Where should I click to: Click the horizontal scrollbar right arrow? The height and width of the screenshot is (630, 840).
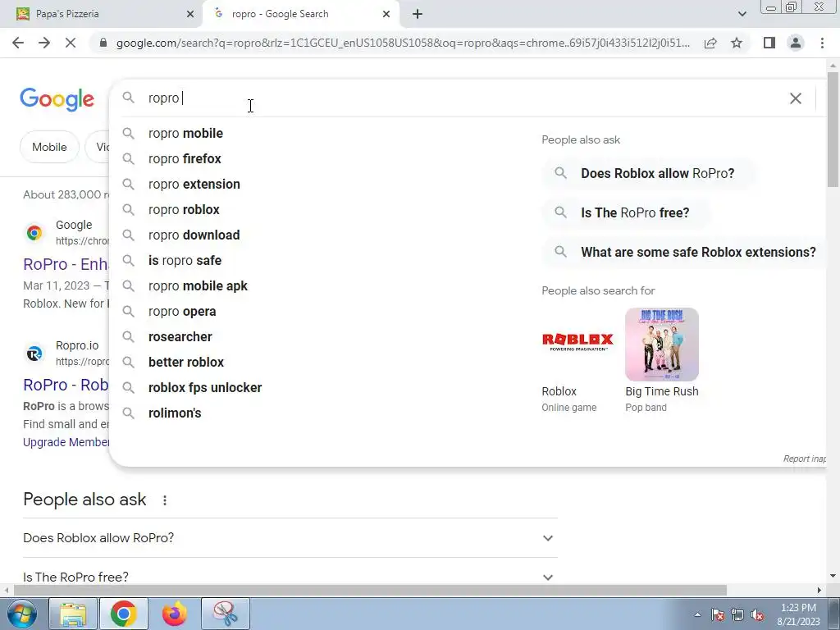[819, 590]
